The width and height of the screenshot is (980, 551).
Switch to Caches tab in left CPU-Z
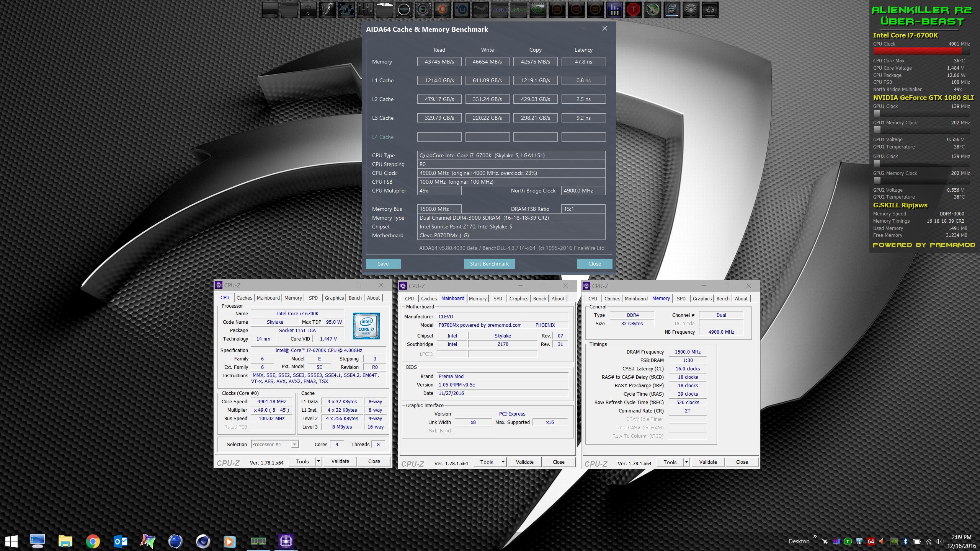[244, 298]
